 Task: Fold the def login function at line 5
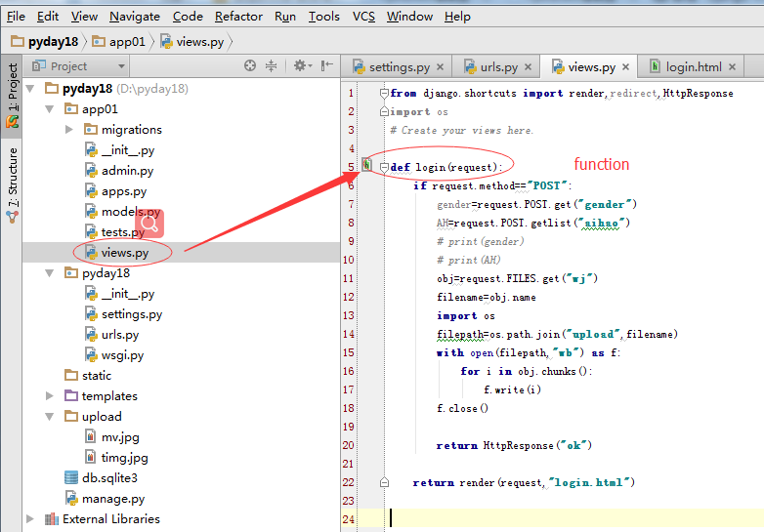pos(384,167)
